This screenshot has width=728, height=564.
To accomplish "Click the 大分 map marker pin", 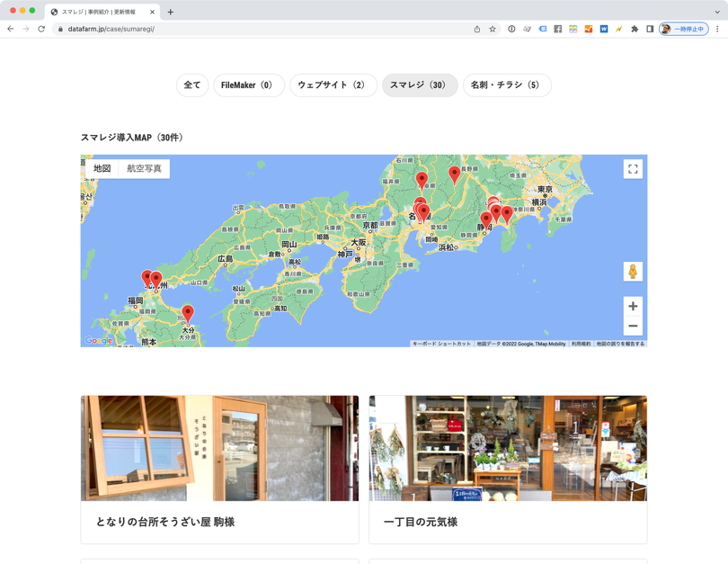I will pos(188,312).
